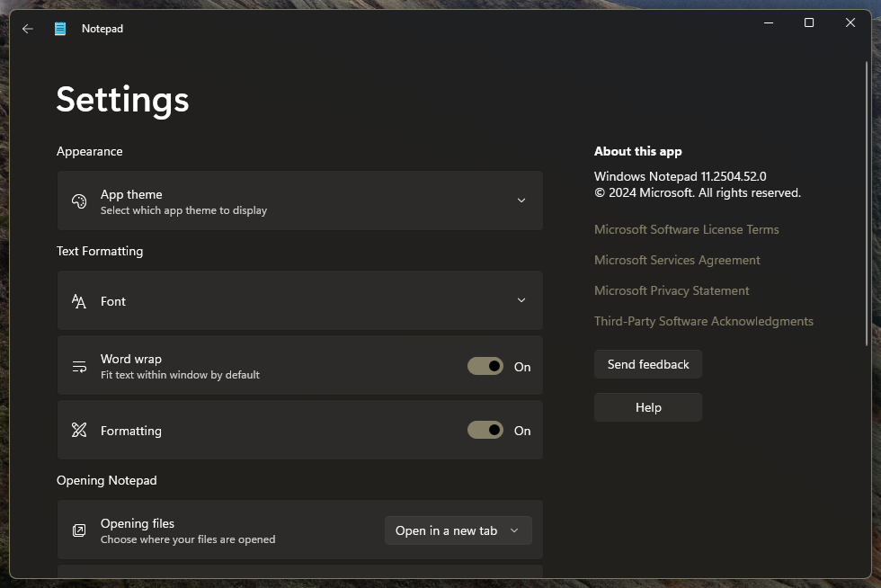Open the 'Open in a new tab' dropdown

tap(458, 530)
